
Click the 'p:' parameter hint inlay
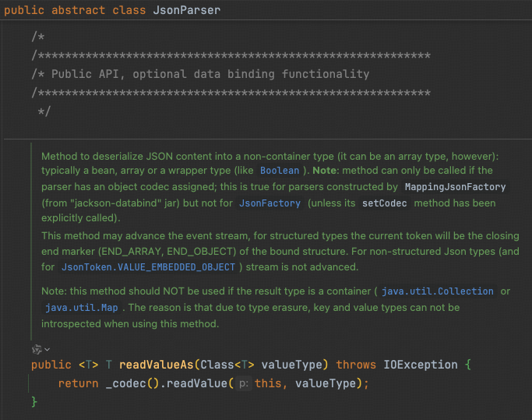click(x=242, y=383)
